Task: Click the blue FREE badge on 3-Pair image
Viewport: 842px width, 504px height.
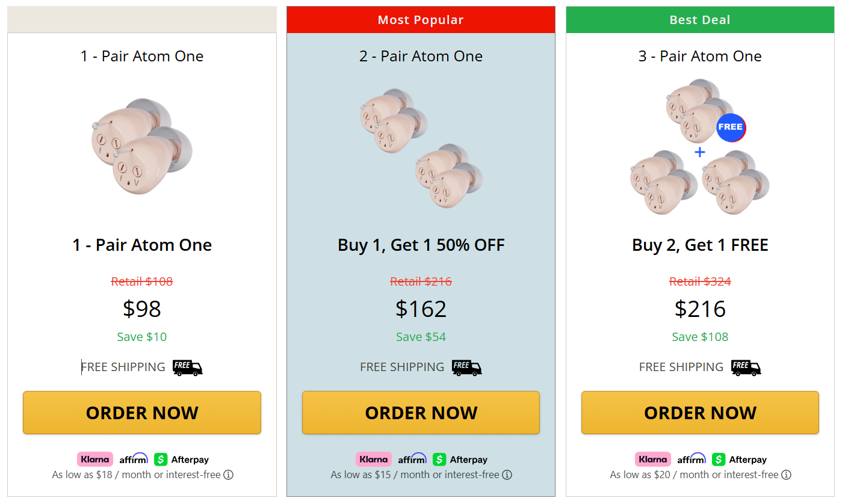Action: pos(731,128)
